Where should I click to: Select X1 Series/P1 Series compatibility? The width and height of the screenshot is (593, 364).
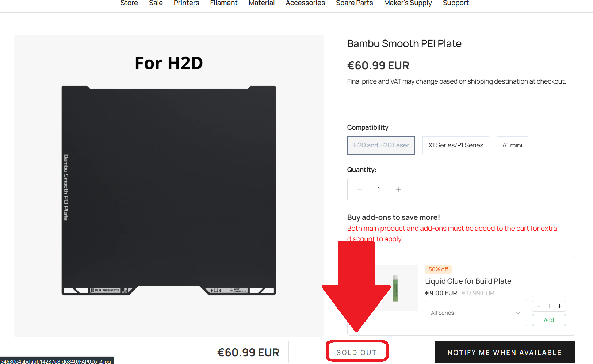coord(456,145)
